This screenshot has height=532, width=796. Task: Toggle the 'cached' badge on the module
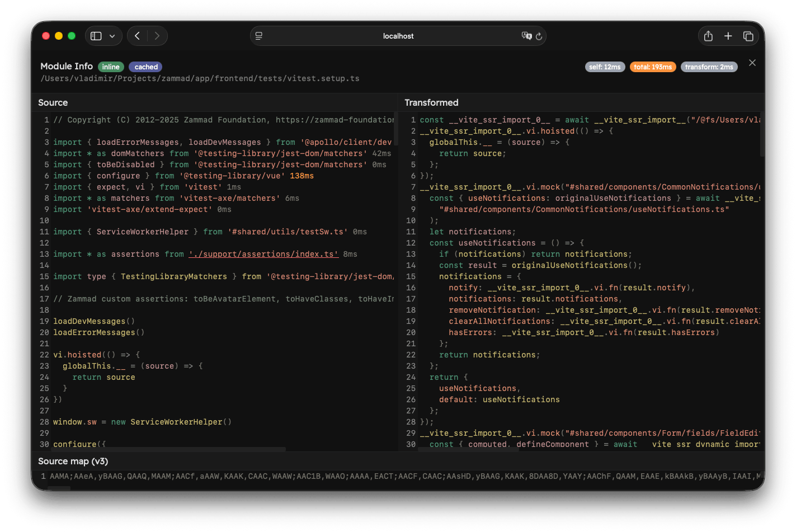click(x=145, y=66)
